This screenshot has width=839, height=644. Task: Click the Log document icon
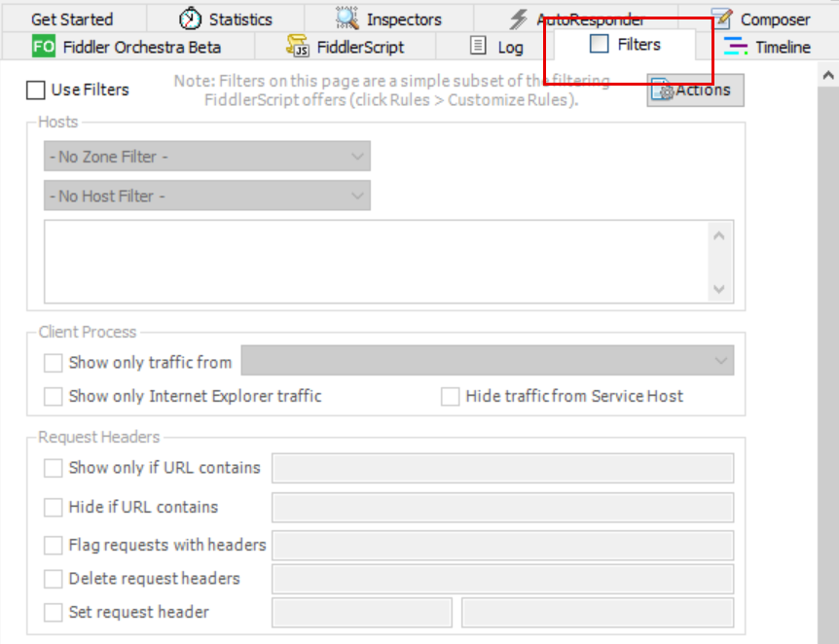click(478, 46)
